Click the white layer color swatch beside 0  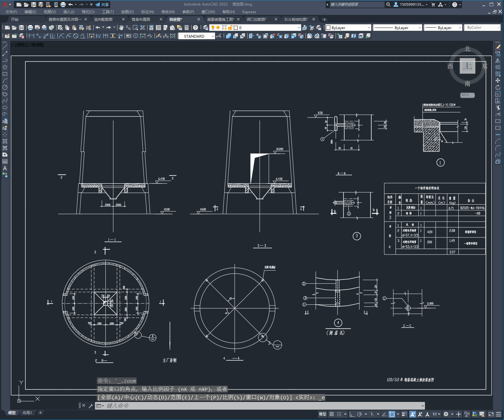point(236,28)
